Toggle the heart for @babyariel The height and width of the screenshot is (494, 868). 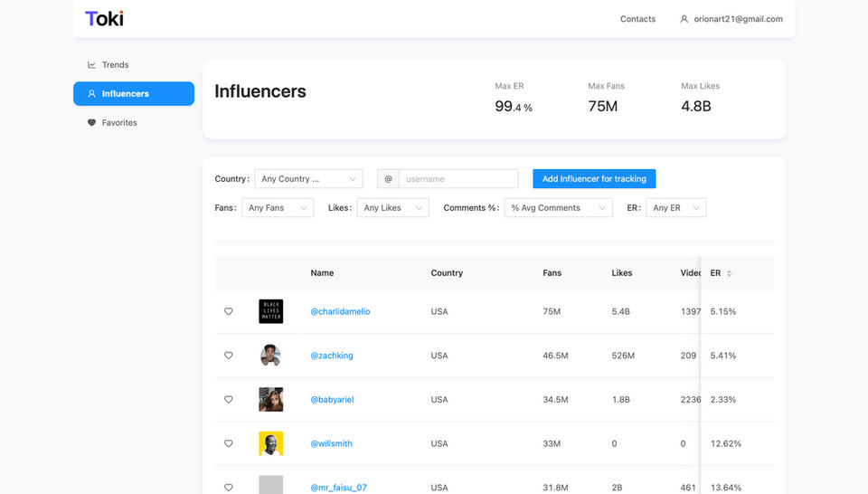[x=228, y=399]
